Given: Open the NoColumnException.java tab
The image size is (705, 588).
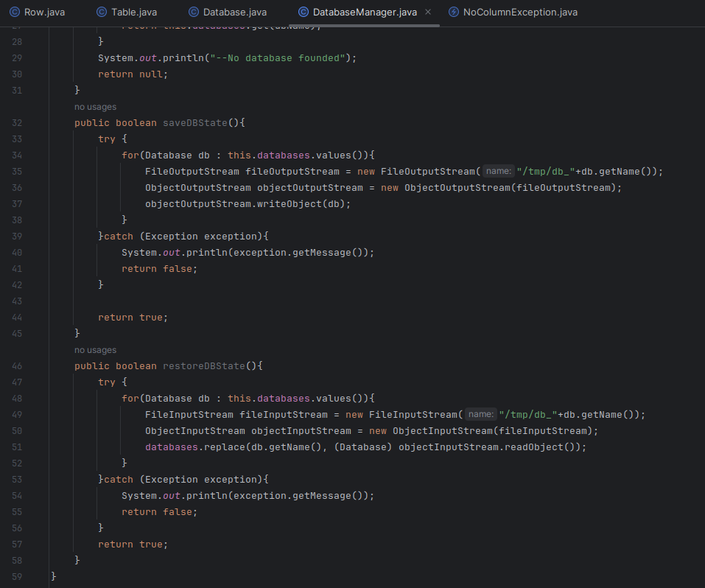Looking at the screenshot, I should [x=513, y=12].
